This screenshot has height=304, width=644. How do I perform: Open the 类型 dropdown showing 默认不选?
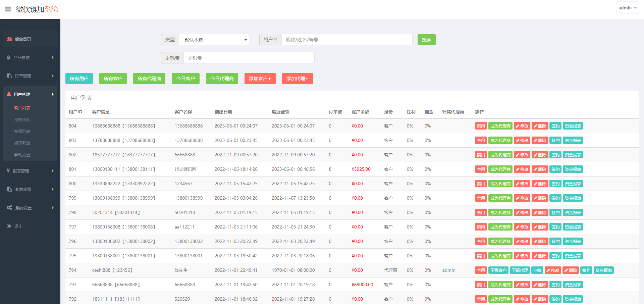tap(214, 40)
